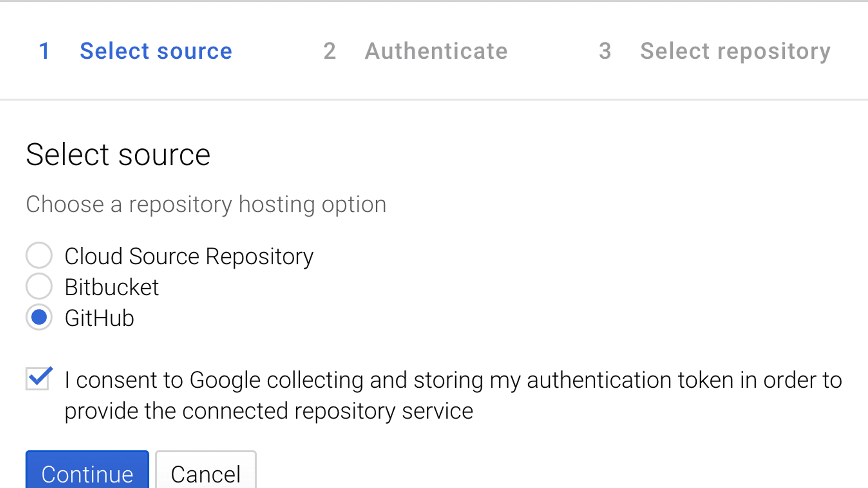Select the Bitbucket radio button
The image size is (868, 488).
(x=39, y=286)
